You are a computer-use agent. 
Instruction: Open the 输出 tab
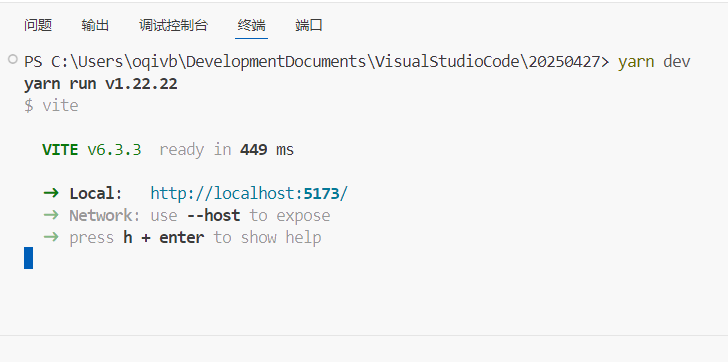pos(95,25)
